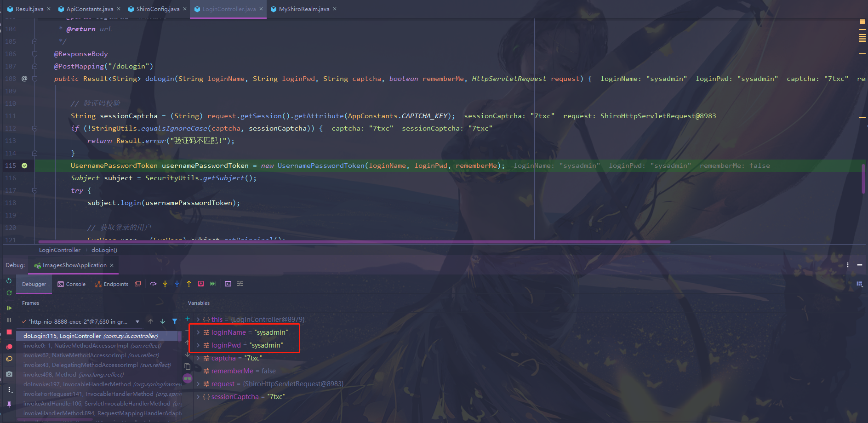The width and height of the screenshot is (868, 423).
Task: Open the debugger more-settings menu
Action: coord(9,389)
